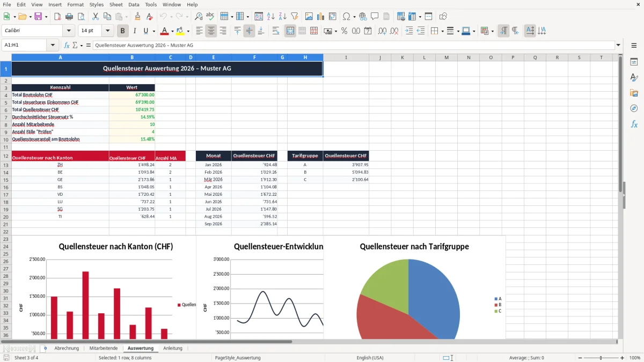
Task: Insert comment speech bubble icon
Action: [x=375, y=17]
